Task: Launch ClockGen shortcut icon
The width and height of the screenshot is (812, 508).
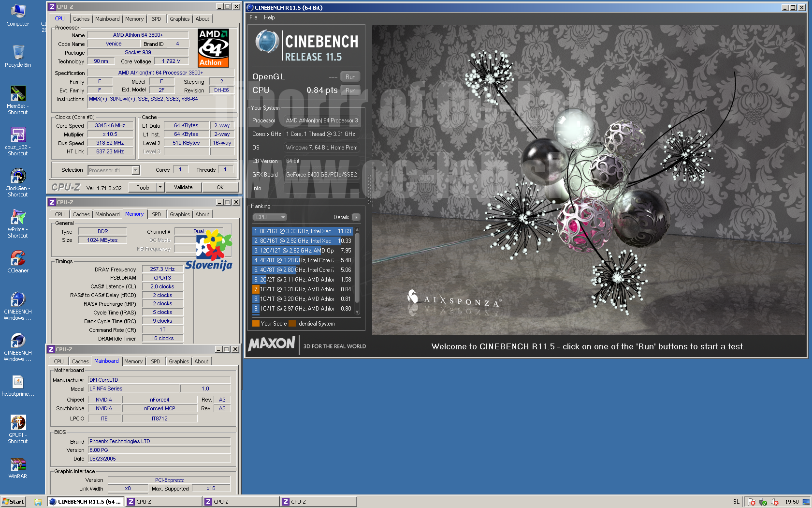Action: coord(18,182)
